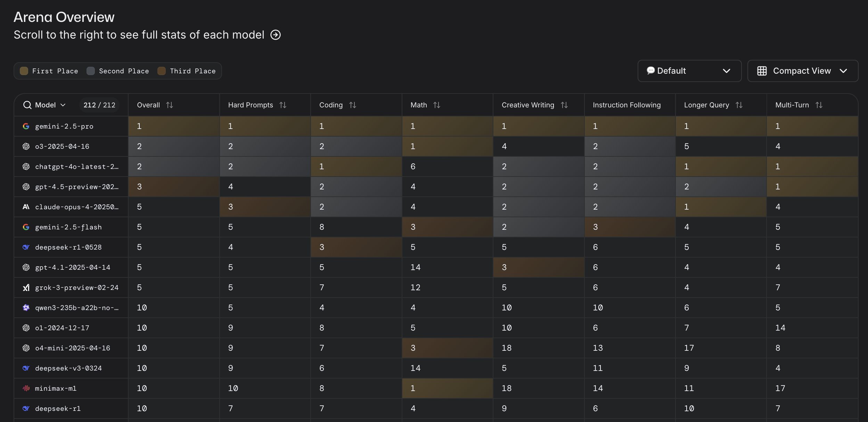
Task: Select the qwen3-235b-a22b model name
Action: tap(77, 308)
